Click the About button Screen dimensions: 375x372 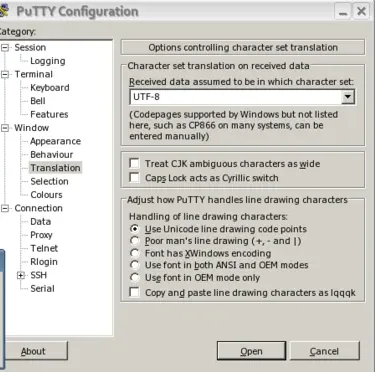point(36,351)
